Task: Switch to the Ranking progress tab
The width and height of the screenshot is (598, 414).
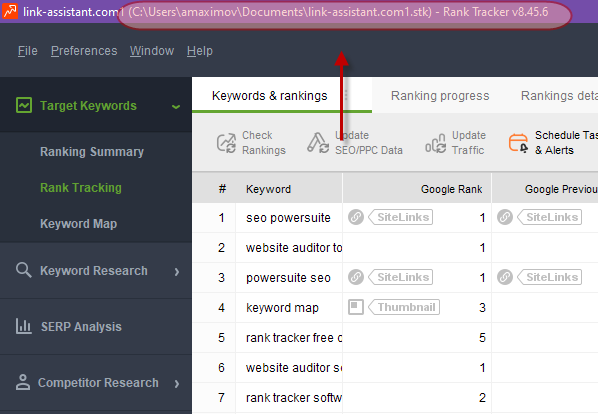Action: click(440, 96)
